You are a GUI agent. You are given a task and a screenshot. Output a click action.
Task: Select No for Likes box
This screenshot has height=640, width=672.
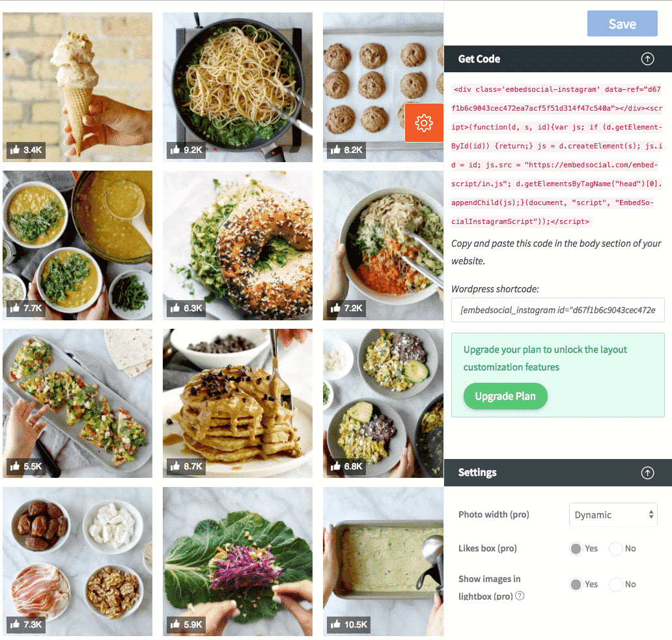tap(615, 548)
